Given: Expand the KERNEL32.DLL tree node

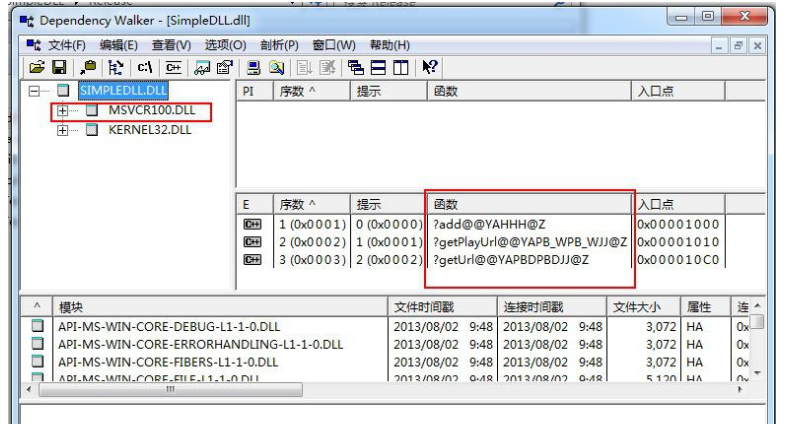Looking at the screenshot, I should pyautogui.click(x=62, y=130).
